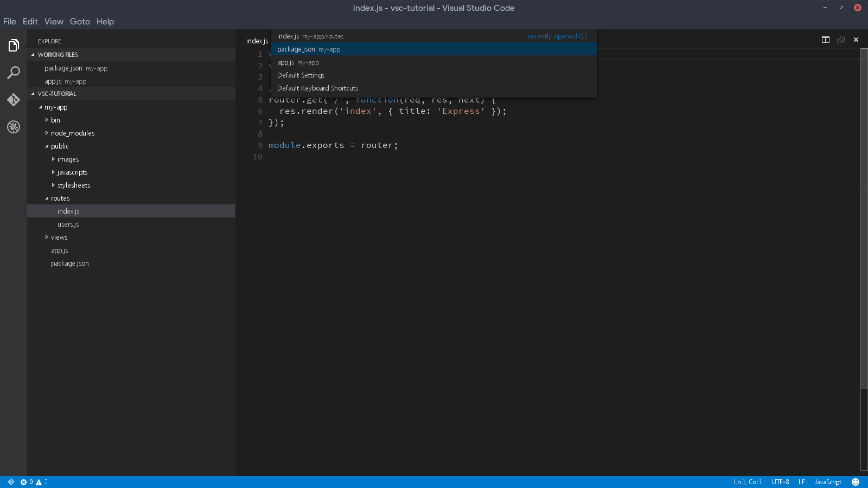
Task: Collapse the my-app folder
Action: click(x=131, y=107)
